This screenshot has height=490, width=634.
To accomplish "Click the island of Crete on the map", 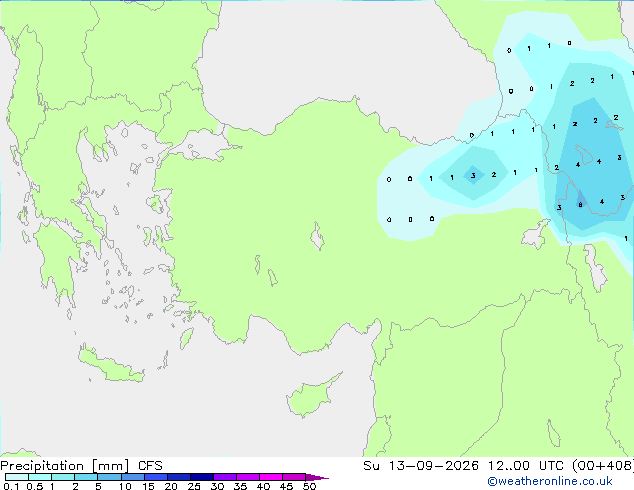I will 111,364.
